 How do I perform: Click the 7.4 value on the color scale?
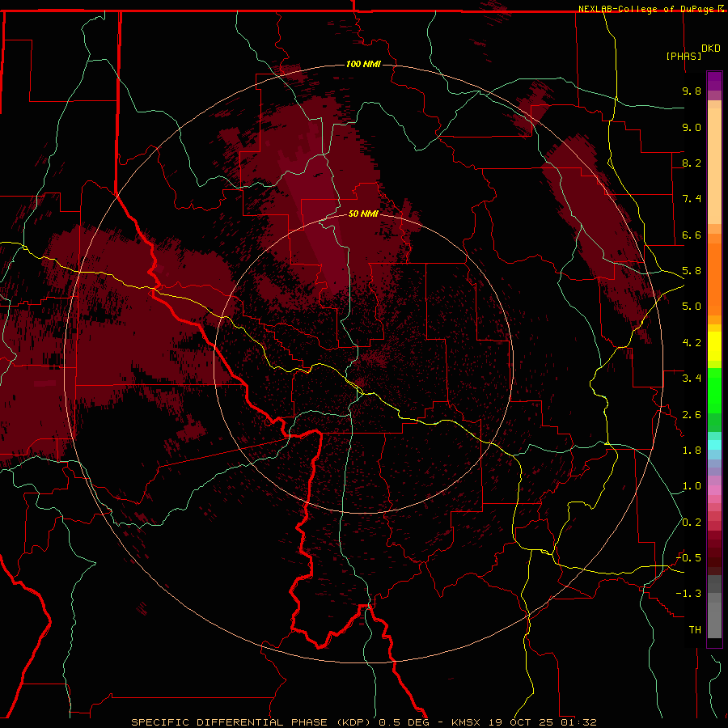pyautogui.click(x=692, y=199)
